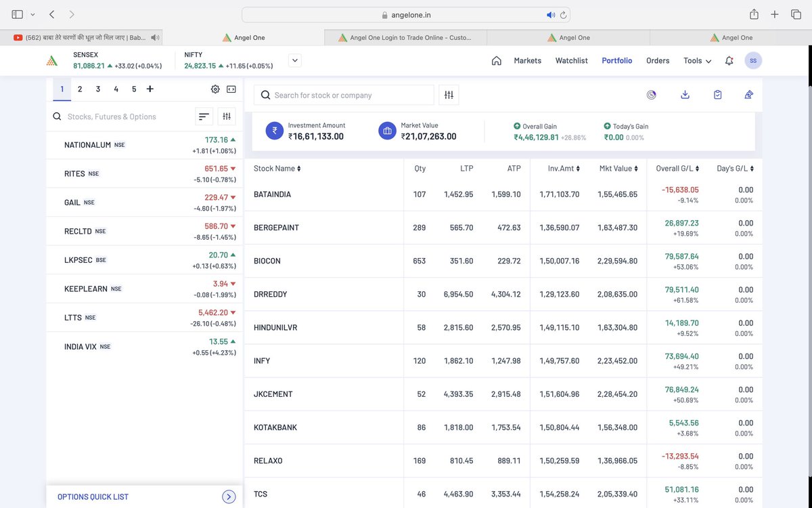Switch to watchlist 2

[80, 89]
